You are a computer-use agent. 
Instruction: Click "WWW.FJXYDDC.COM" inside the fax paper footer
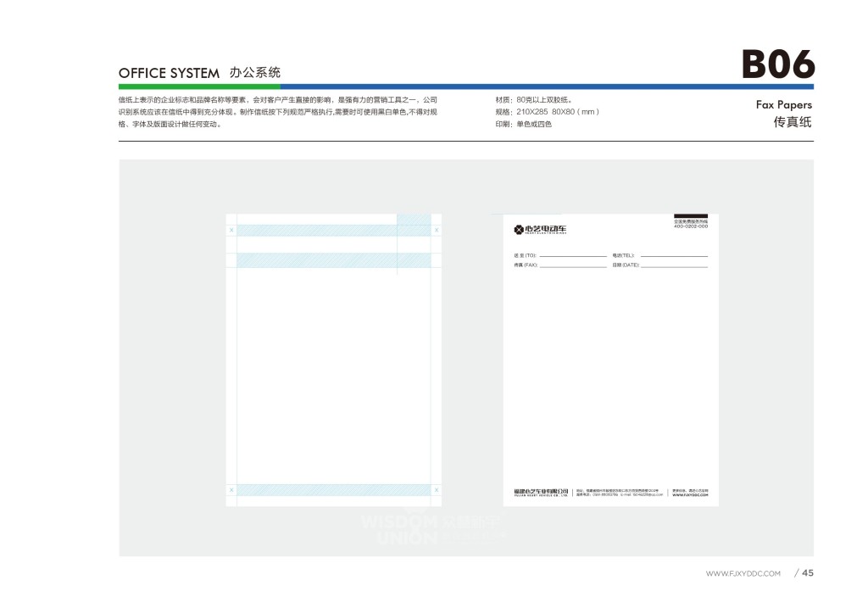coord(690,495)
